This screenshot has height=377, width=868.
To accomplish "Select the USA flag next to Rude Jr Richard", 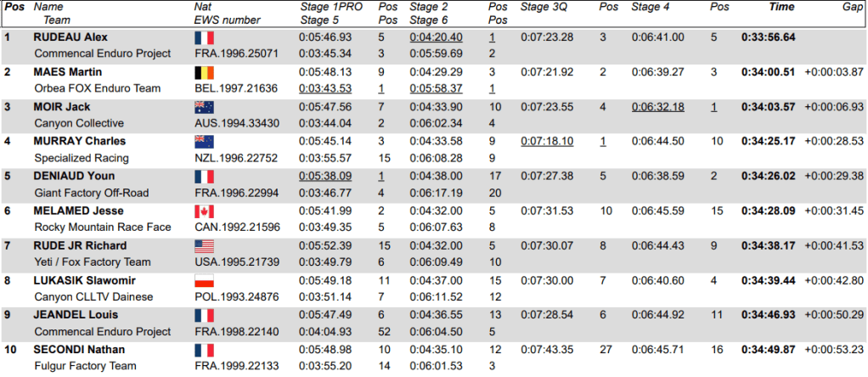I will 204,246.
